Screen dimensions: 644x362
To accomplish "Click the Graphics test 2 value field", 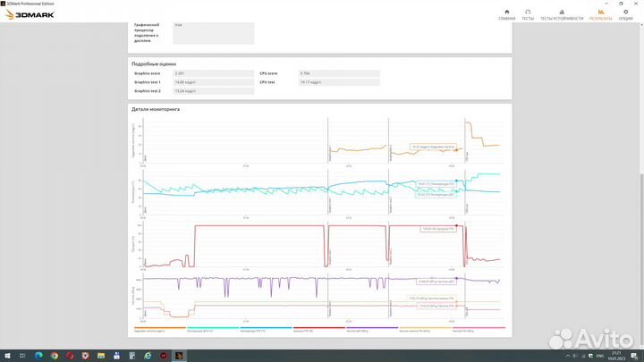I will (214, 91).
